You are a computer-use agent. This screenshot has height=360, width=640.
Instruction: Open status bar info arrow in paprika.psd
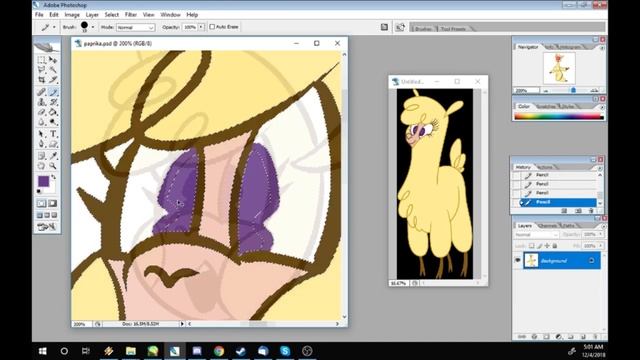(182, 324)
